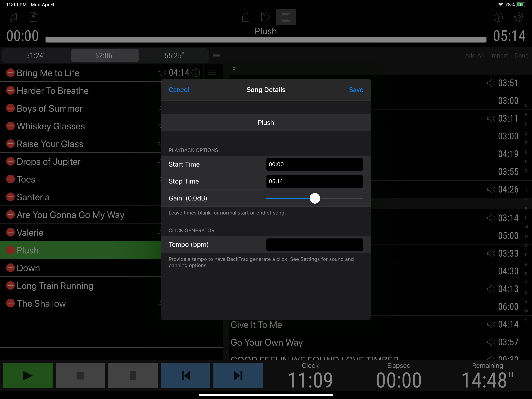Save the Song Details changes

(356, 90)
